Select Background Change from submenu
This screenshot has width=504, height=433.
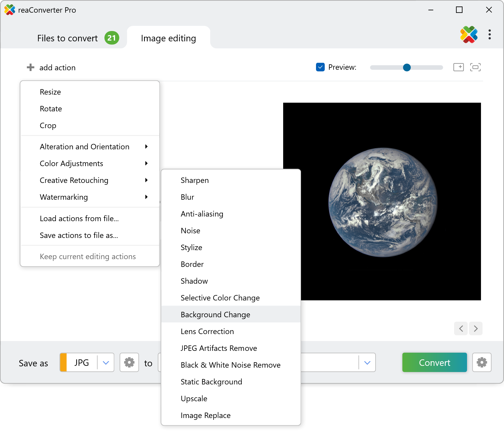215,314
